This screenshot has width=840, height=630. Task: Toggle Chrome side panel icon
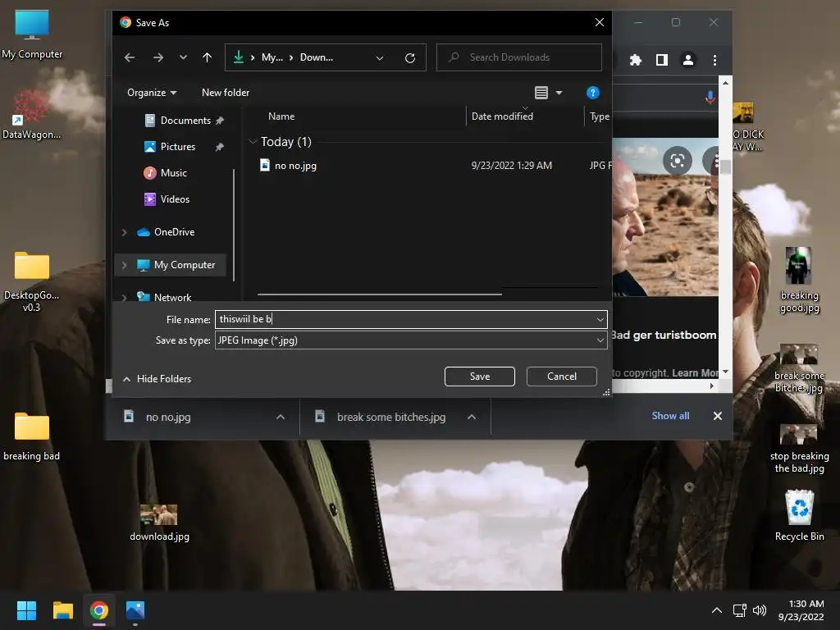(662, 60)
